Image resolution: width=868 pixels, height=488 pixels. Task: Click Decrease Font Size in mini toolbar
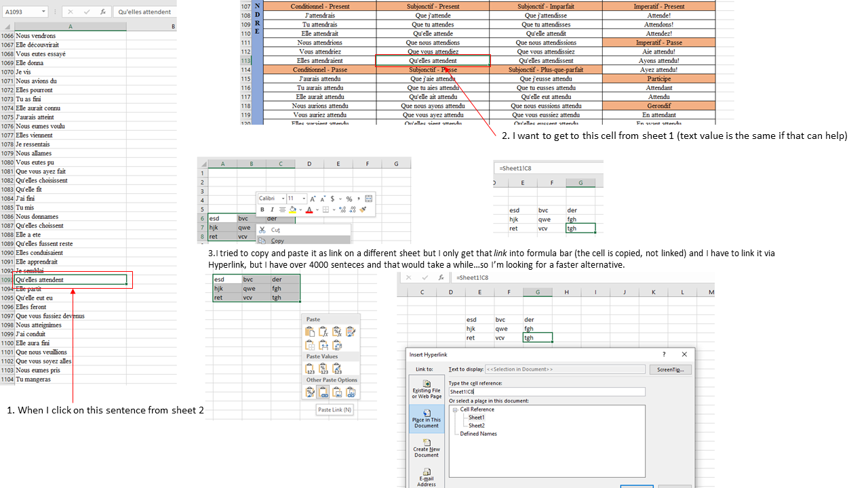click(323, 199)
